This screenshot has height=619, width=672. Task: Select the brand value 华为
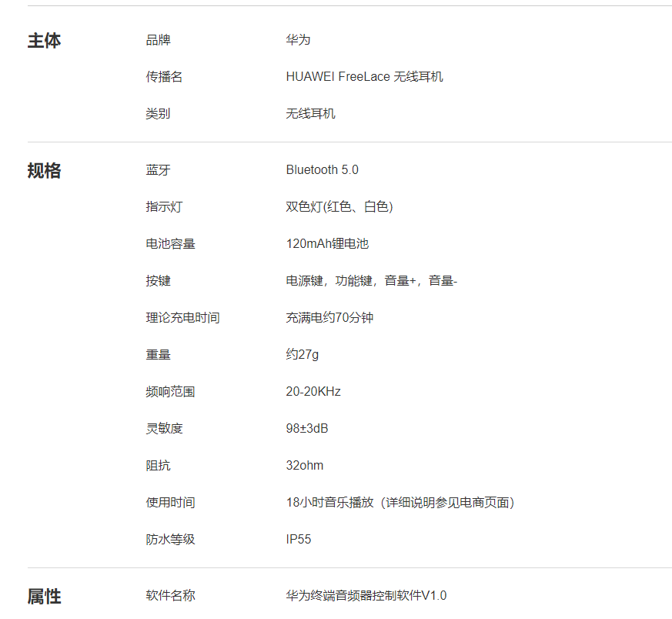[x=298, y=40]
